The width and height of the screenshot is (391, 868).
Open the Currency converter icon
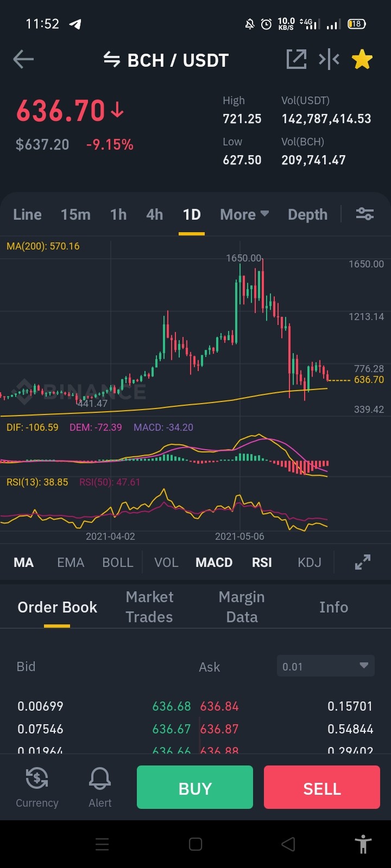pos(37,788)
